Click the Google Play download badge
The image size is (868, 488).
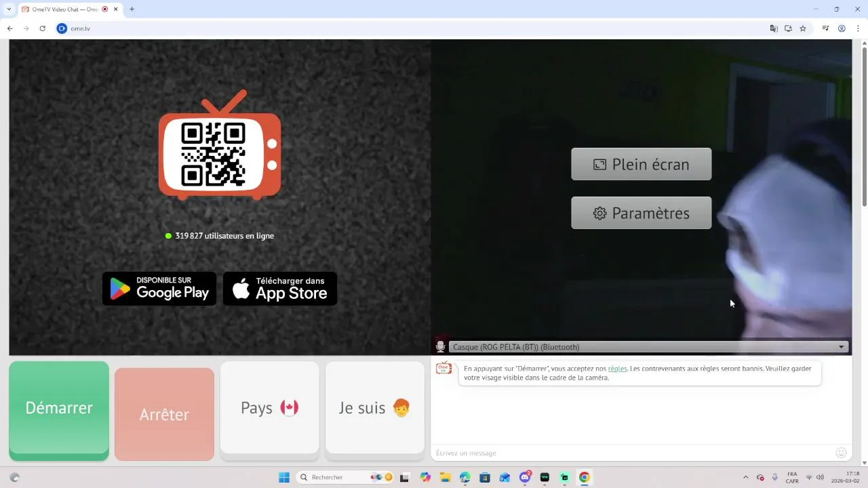pos(159,289)
